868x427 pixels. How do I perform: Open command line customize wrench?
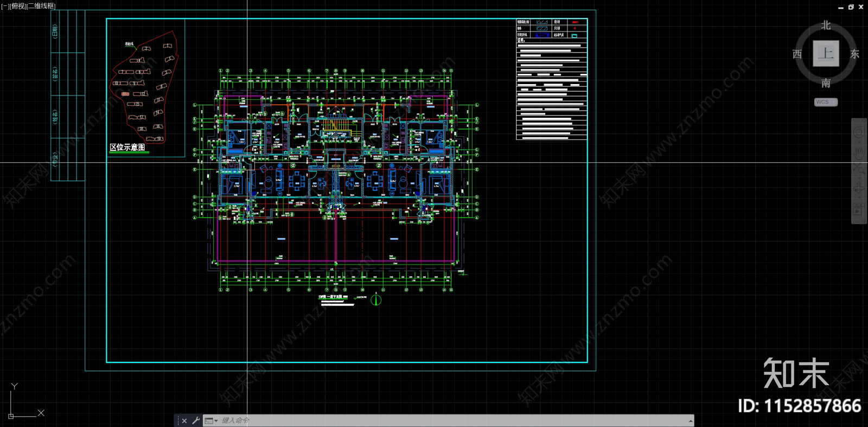[196, 420]
